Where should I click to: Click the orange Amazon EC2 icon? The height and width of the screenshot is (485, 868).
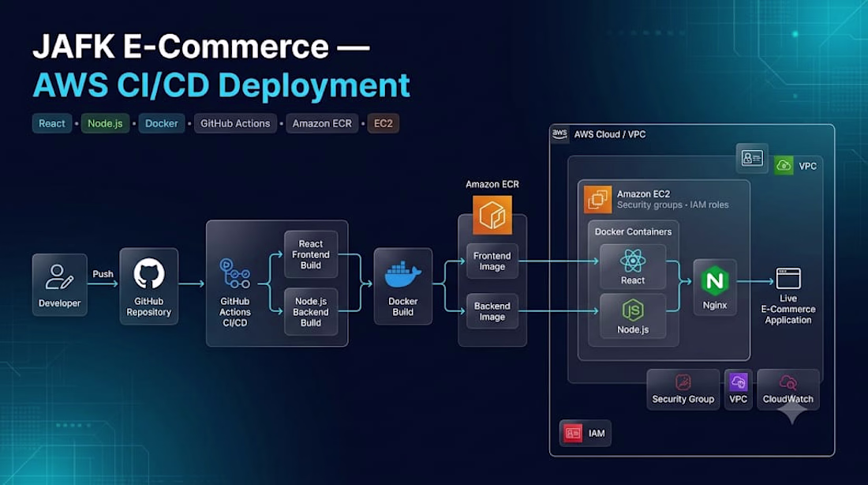(x=598, y=200)
